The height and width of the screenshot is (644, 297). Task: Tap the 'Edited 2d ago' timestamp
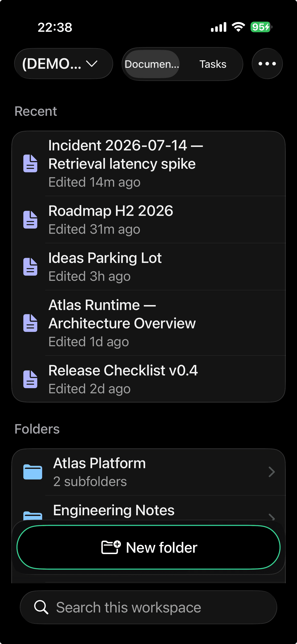(90, 389)
